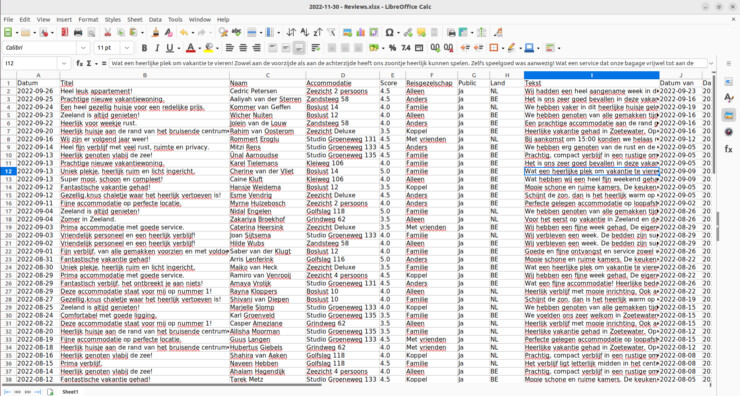Insert an image via toolbar icon

click(x=347, y=33)
